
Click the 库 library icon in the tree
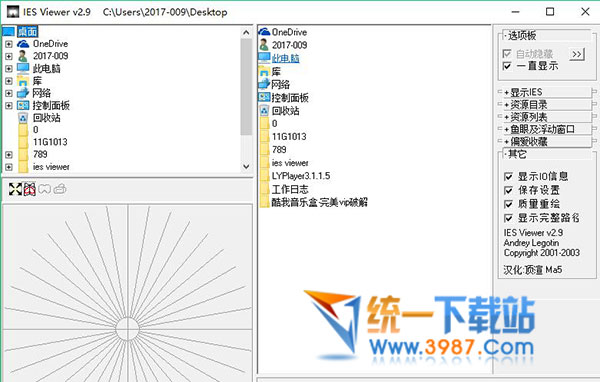tap(23, 81)
